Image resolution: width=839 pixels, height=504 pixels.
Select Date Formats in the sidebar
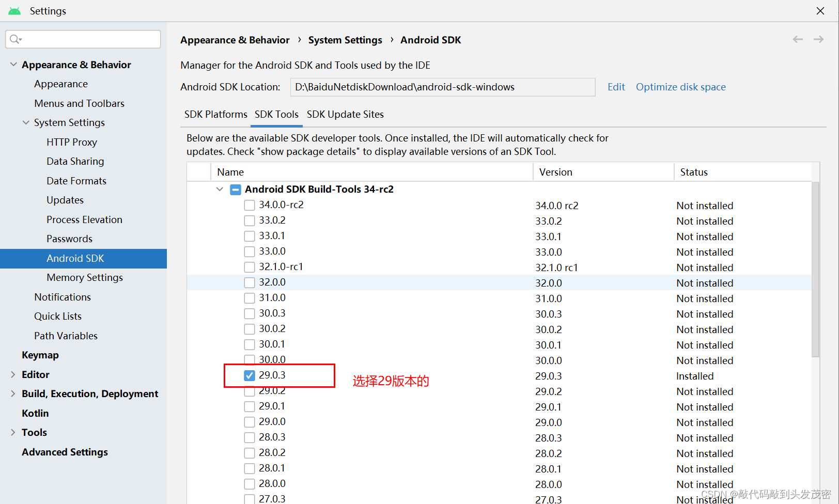click(76, 181)
